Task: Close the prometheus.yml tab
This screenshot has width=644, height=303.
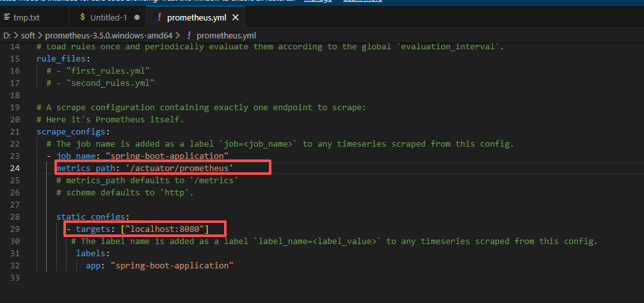Action: point(236,18)
